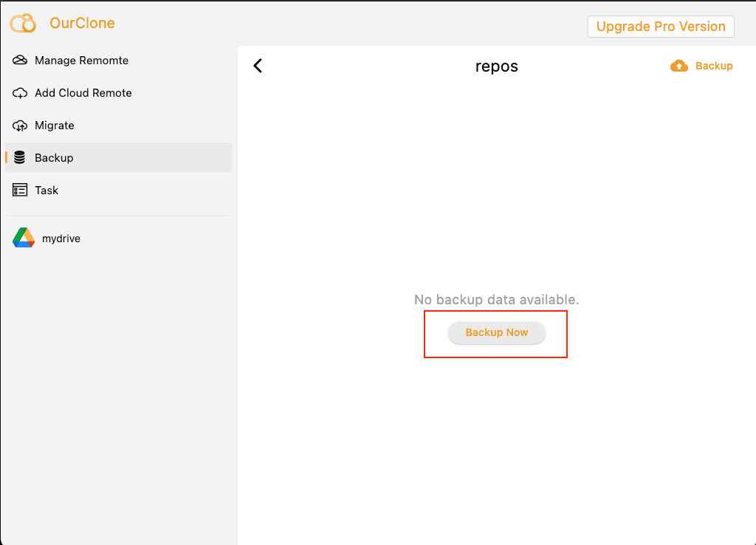Click Upgrade Pro Version button

pyautogui.click(x=661, y=27)
